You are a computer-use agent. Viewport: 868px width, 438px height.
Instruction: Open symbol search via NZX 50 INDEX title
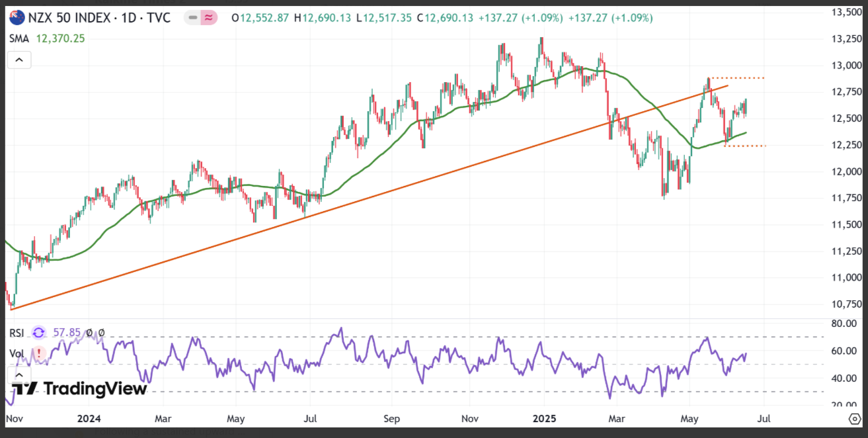point(100,18)
